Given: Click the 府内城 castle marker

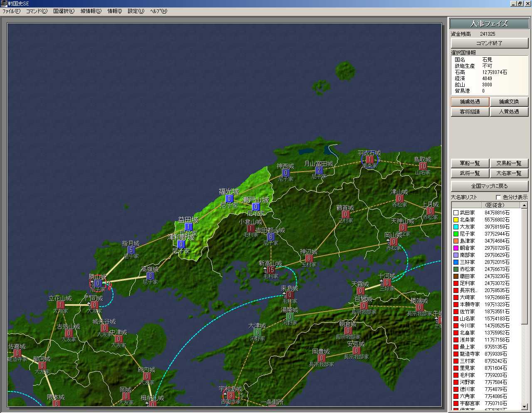Looking at the screenshot, I should click(x=147, y=376).
